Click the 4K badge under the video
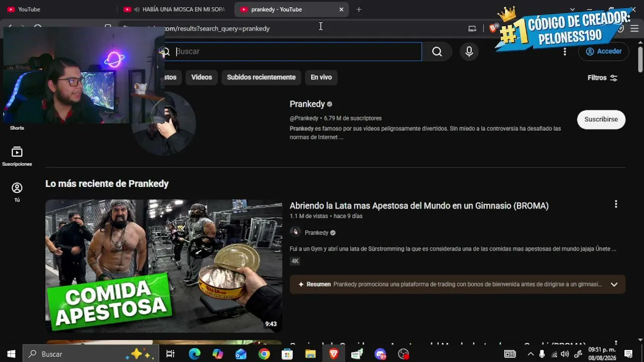 pos(295,261)
